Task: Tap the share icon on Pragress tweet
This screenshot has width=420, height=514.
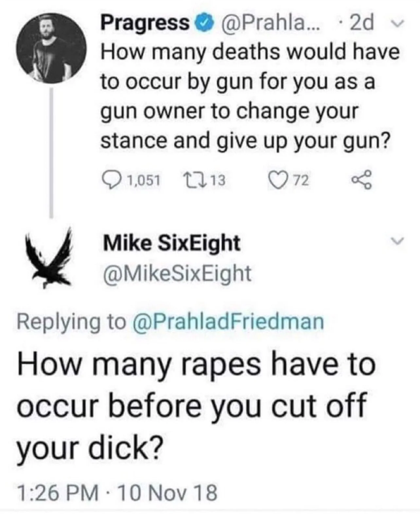Action: pyautogui.click(x=361, y=181)
